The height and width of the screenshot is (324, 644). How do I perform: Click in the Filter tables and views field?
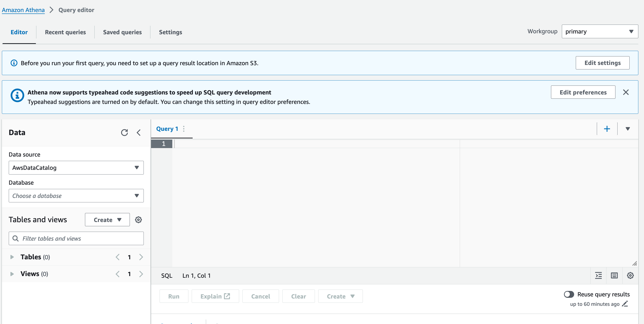[x=76, y=238]
